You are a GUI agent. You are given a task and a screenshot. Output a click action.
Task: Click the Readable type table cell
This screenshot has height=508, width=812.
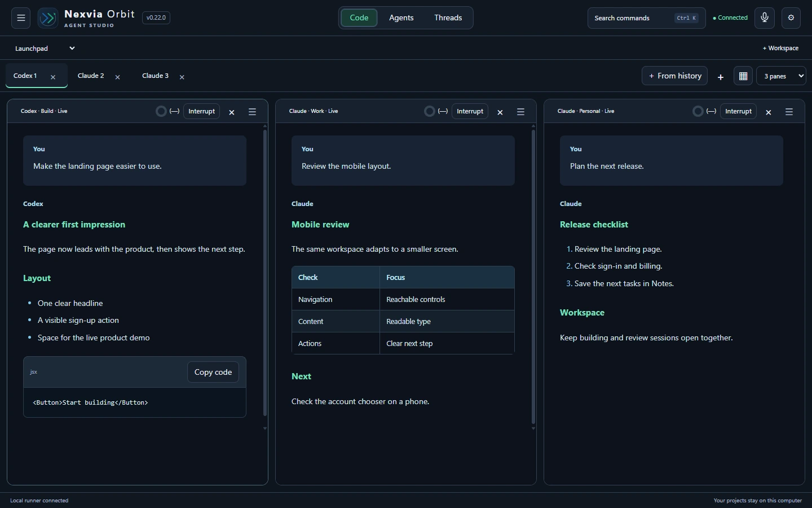(x=447, y=322)
